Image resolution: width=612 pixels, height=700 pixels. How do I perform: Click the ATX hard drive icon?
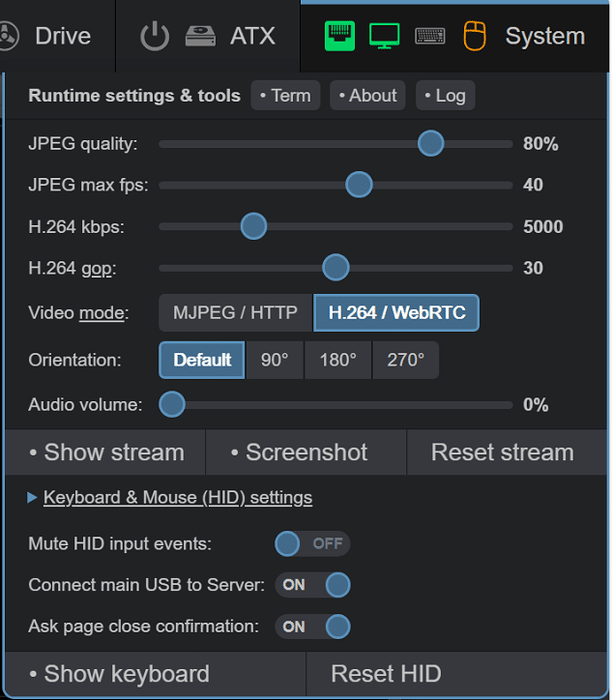(x=200, y=36)
